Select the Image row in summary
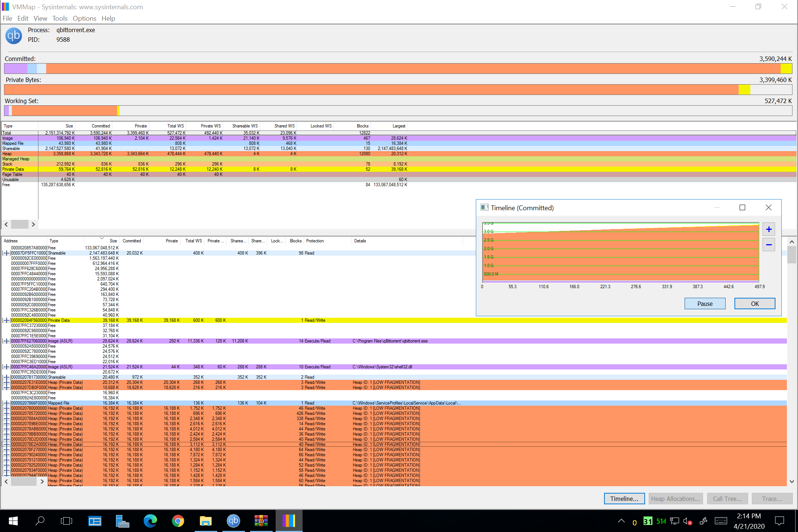The height and width of the screenshot is (532, 798). click(399, 138)
